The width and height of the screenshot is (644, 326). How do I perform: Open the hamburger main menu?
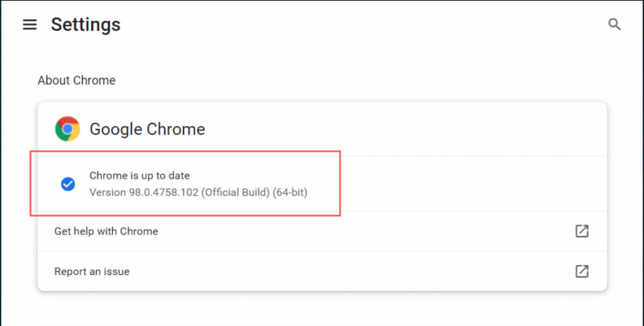[x=30, y=25]
